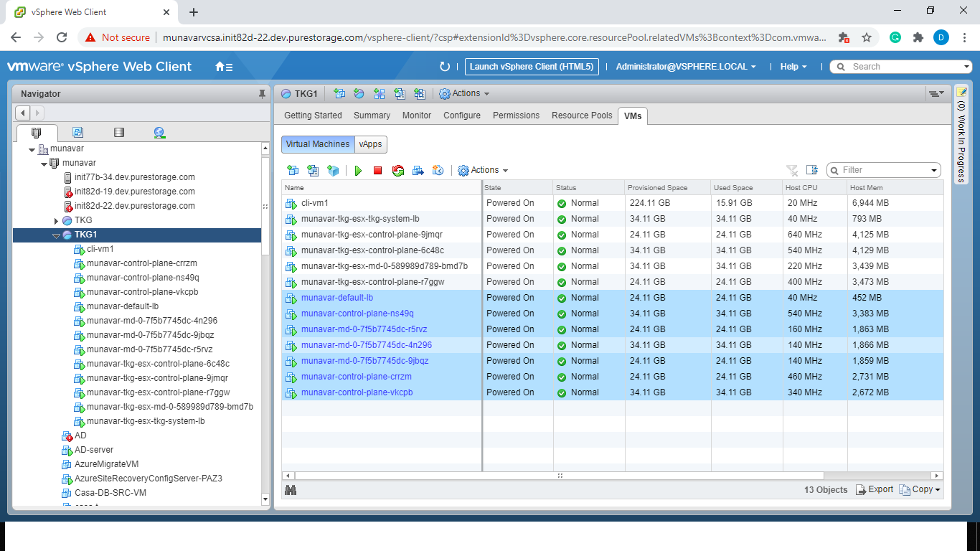Viewport: 980px width, 551px height.
Task: Select AzureMigrateVM in Navigator tree
Action: tap(106, 464)
